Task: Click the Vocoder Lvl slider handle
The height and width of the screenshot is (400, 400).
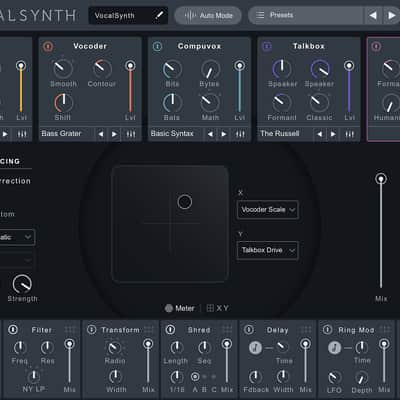Action: (x=130, y=65)
